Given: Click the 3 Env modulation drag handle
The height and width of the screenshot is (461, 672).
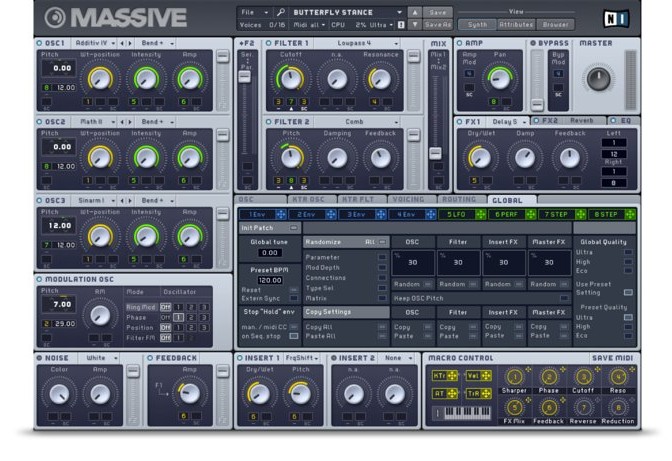Looking at the screenshot, I should (x=381, y=215).
